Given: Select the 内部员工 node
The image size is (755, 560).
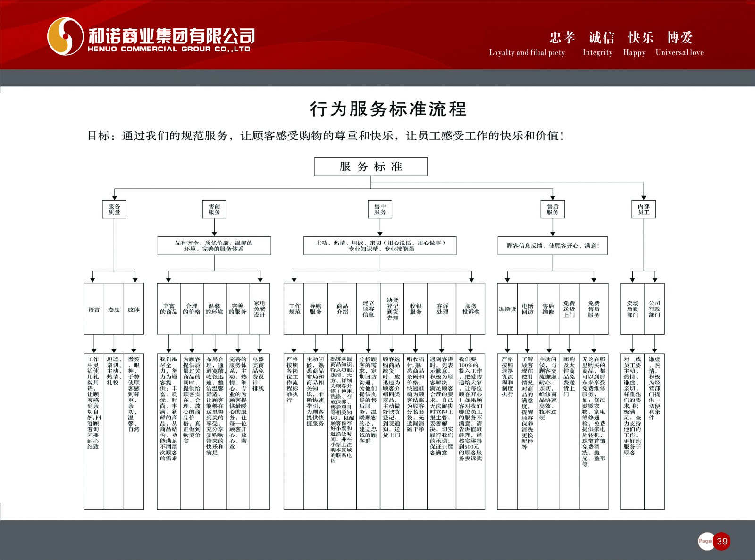Looking at the screenshot, I should [644, 209].
